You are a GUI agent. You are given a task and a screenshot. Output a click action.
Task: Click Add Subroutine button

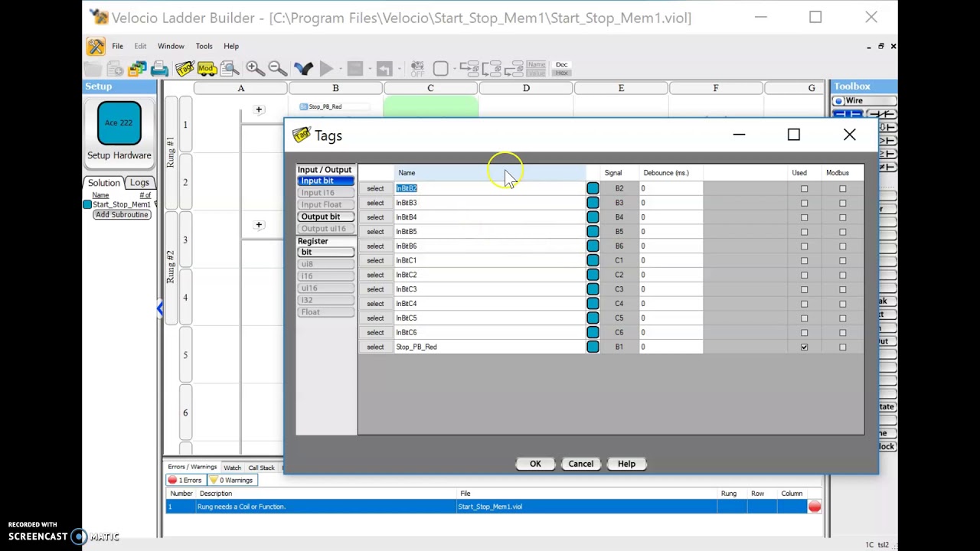tap(122, 215)
